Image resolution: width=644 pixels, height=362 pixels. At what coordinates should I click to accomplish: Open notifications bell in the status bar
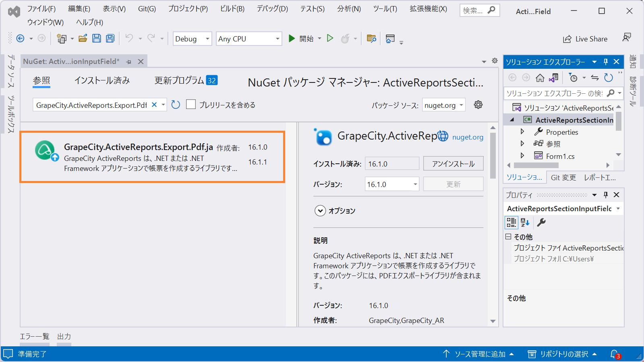pyautogui.click(x=615, y=354)
